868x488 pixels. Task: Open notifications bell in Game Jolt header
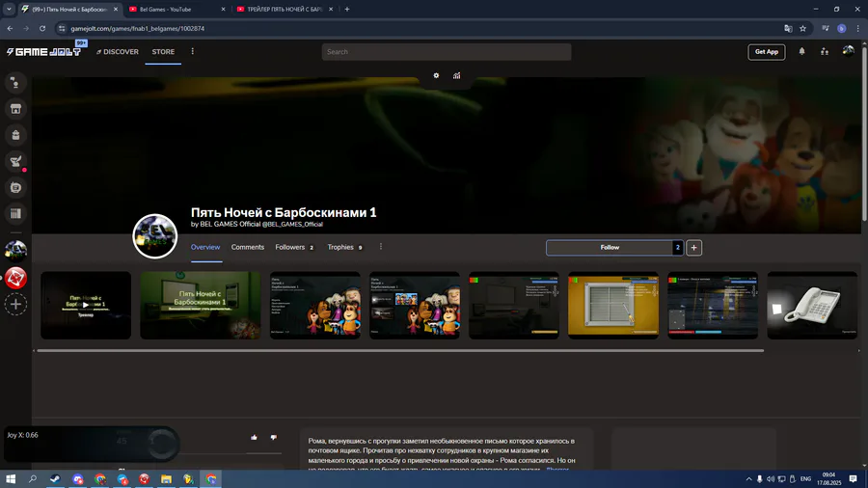(x=801, y=51)
